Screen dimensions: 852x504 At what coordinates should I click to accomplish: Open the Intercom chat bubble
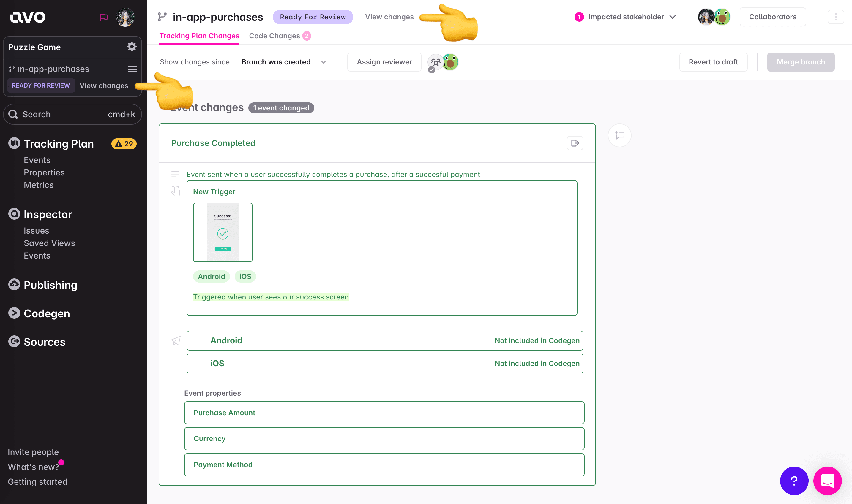click(x=828, y=481)
